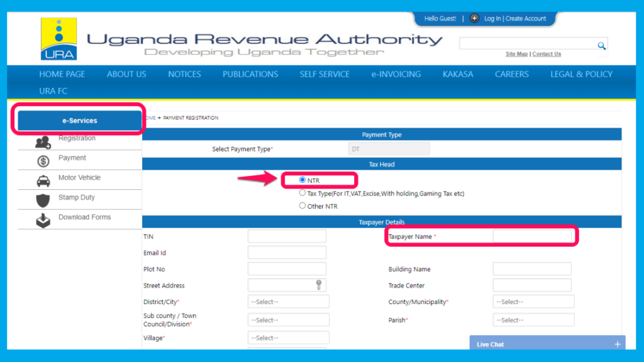Click the Payment dollar icon
Image resolution: width=644 pixels, height=362 pixels.
click(43, 162)
